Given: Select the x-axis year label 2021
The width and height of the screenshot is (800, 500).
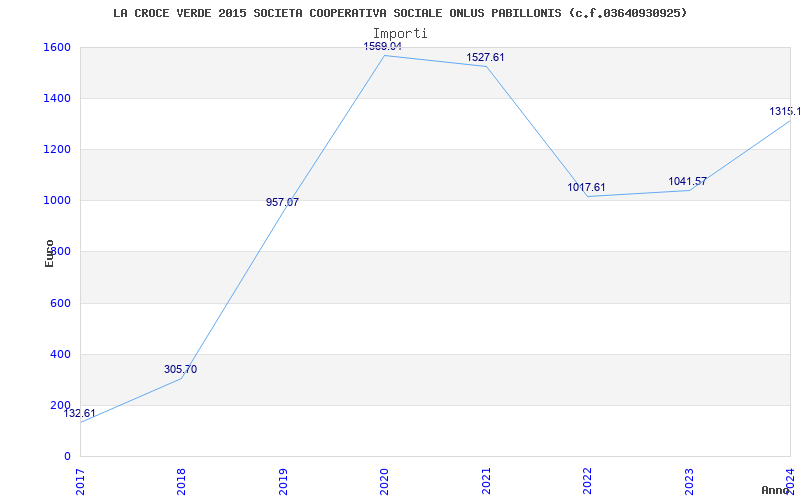Looking at the screenshot, I should pyautogui.click(x=486, y=481).
